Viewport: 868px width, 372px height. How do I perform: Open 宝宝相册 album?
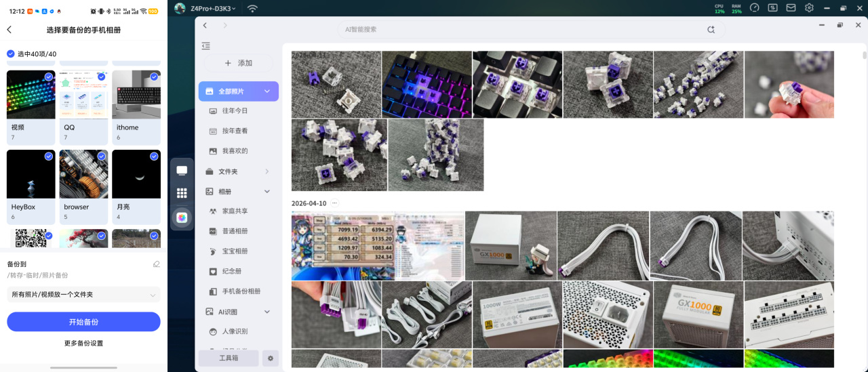pyautogui.click(x=235, y=251)
